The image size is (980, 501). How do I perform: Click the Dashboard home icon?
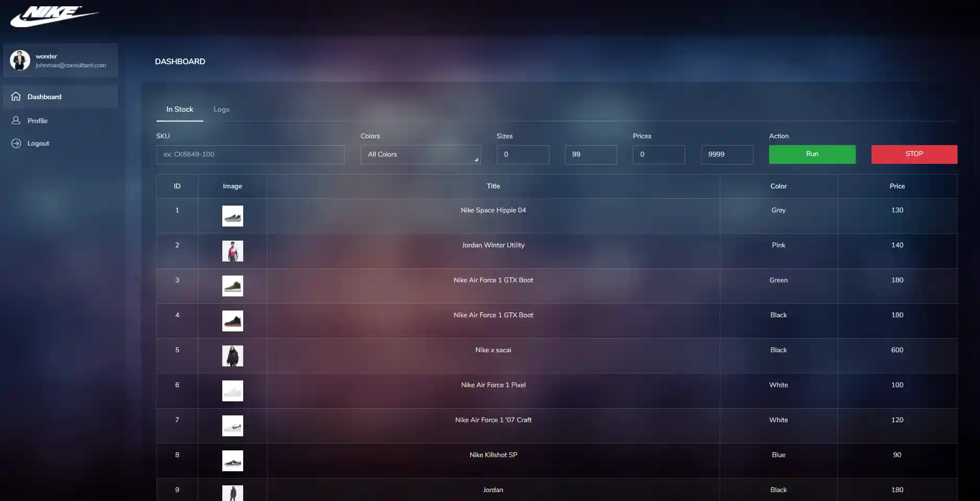(16, 97)
